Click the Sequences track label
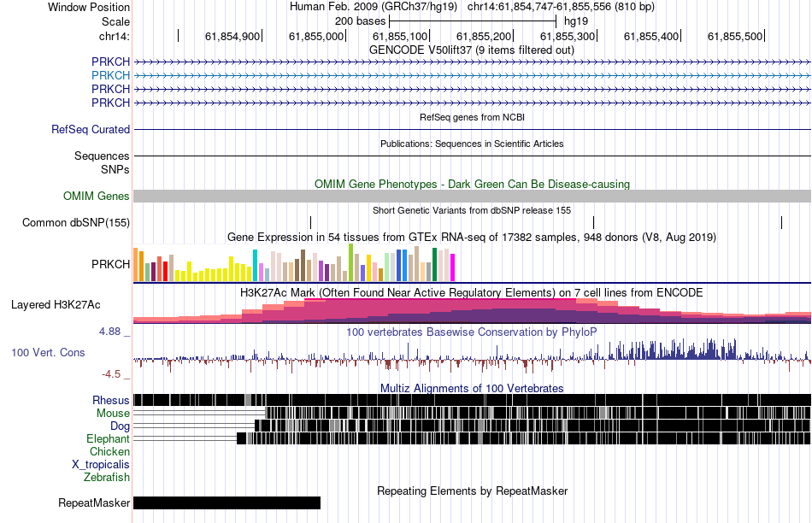The height and width of the screenshot is (523, 812). [102, 156]
